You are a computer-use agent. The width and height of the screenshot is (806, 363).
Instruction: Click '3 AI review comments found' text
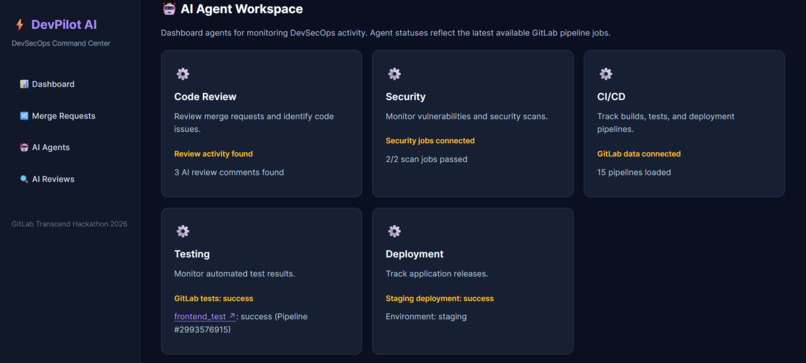point(229,172)
